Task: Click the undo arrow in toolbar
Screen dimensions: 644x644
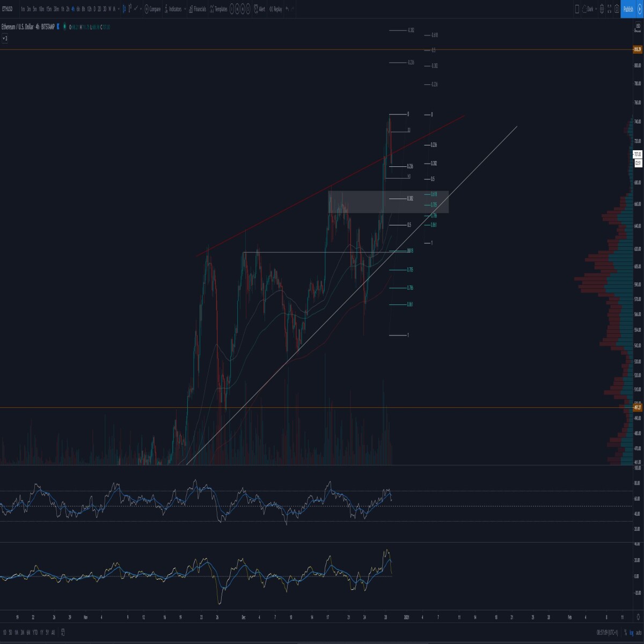Action: coord(287,9)
